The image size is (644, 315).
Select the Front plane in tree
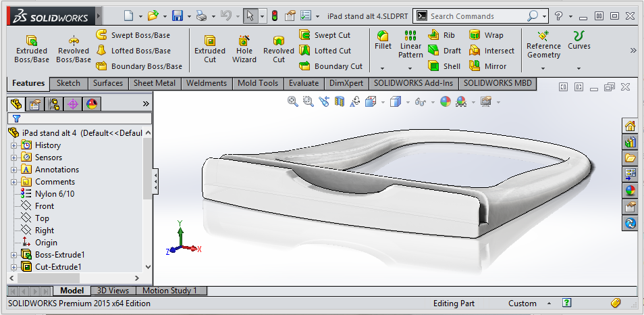coord(45,206)
